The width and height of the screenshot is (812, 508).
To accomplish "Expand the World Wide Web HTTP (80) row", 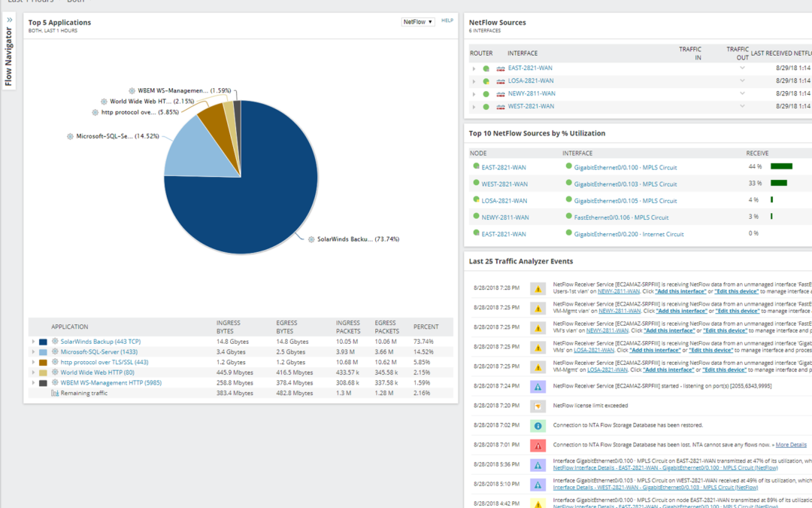I will click(x=33, y=373).
